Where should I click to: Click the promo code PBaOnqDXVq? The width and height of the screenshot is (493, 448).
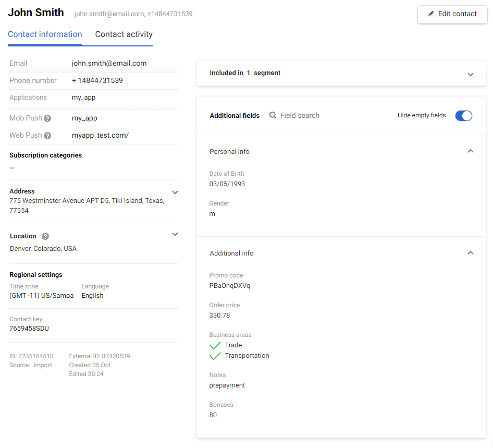coord(230,286)
